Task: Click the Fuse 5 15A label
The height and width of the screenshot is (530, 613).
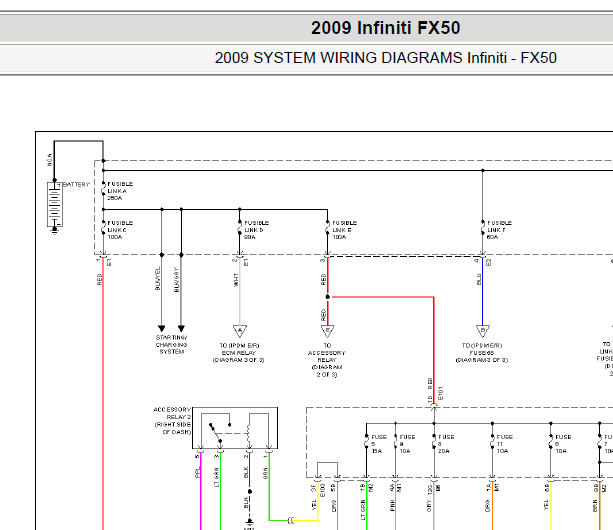Action: (378, 444)
